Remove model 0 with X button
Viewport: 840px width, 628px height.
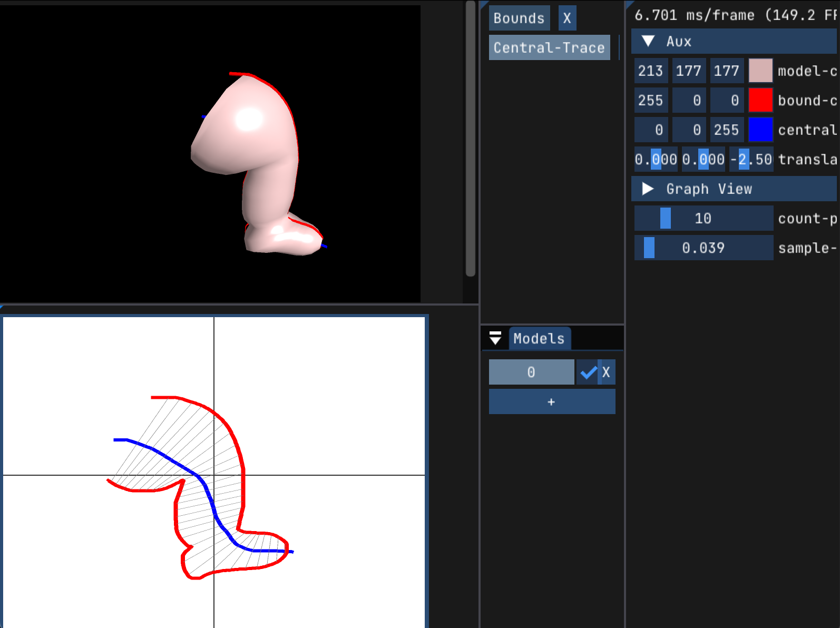pos(606,372)
